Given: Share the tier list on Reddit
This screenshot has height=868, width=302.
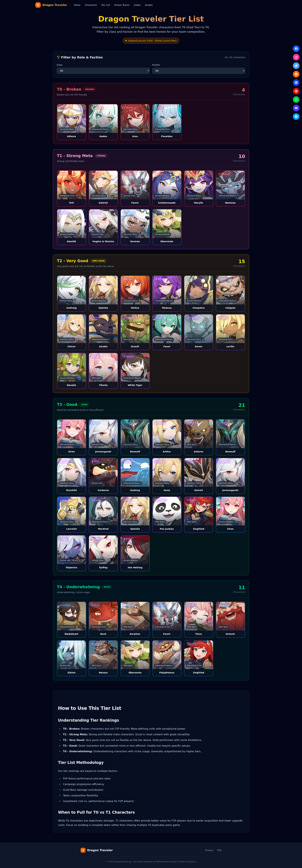Looking at the screenshot, I should [x=296, y=74].
